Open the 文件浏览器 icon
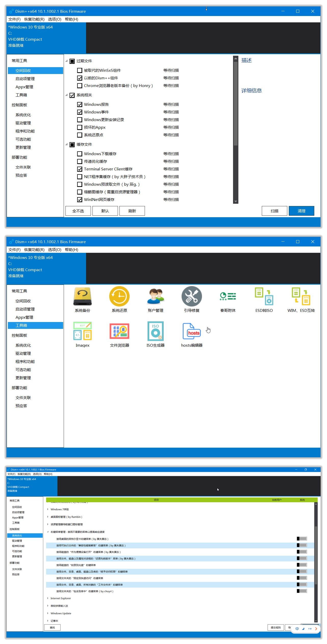327x644 pixels. click(x=119, y=331)
